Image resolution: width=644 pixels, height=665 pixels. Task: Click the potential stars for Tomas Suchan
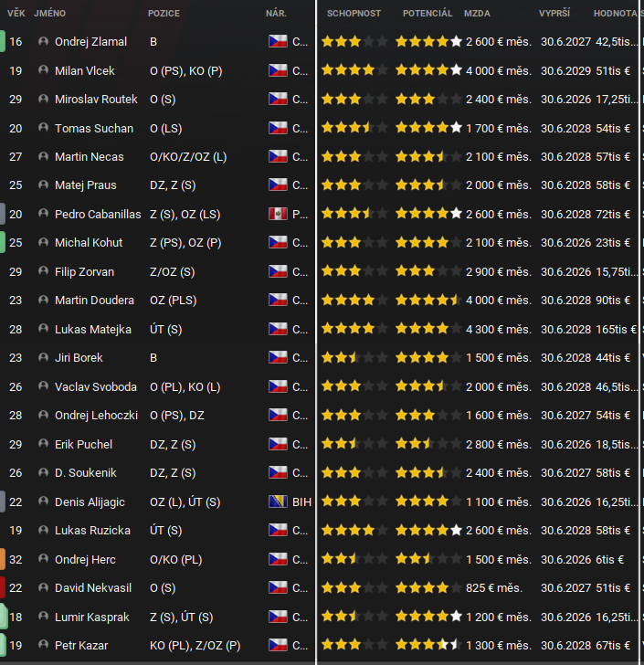[x=428, y=128]
